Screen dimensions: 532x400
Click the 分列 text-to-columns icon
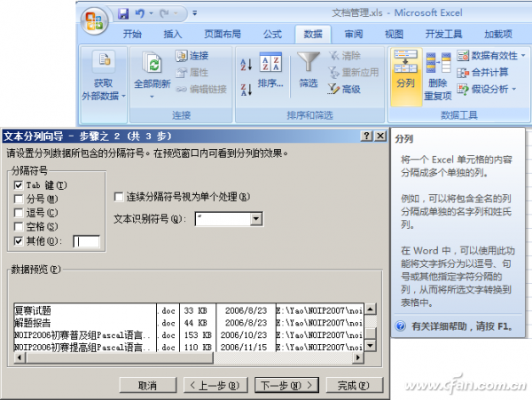[x=406, y=62]
